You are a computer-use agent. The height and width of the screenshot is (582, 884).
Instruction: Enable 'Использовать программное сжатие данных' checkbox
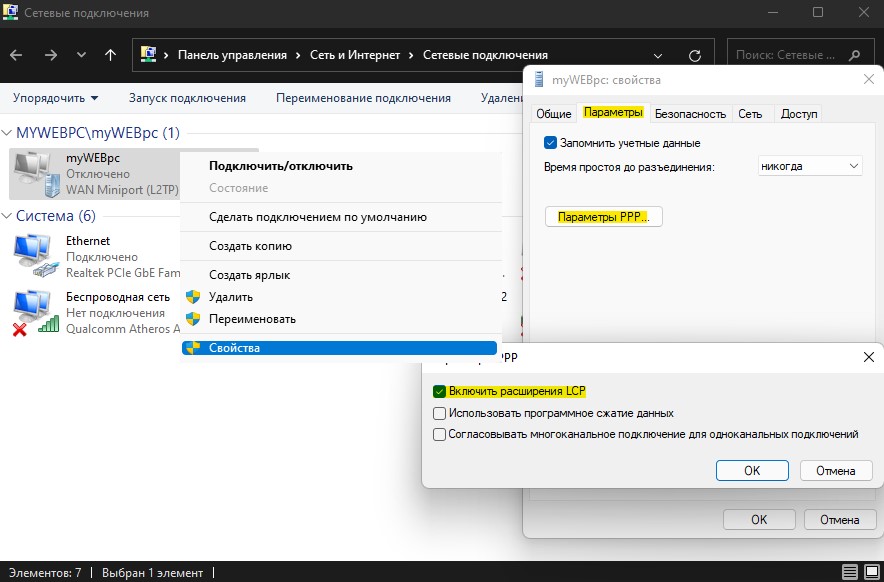tap(439, 413)
